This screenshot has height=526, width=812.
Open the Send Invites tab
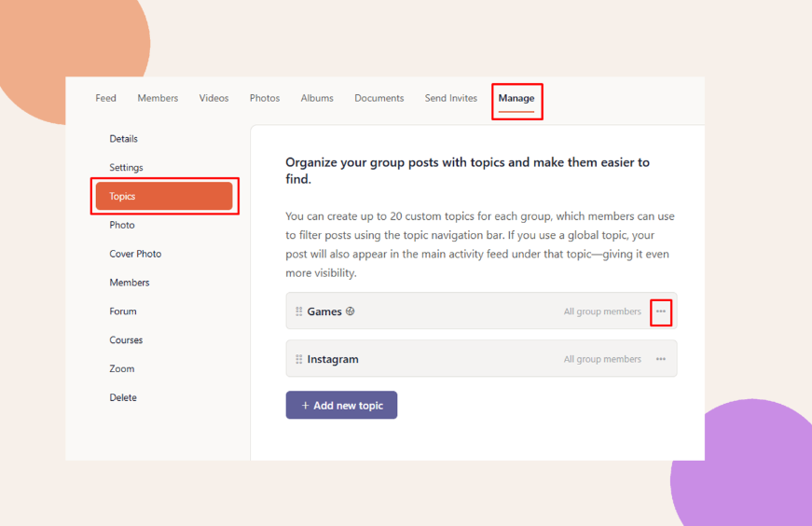coord(451,98)
